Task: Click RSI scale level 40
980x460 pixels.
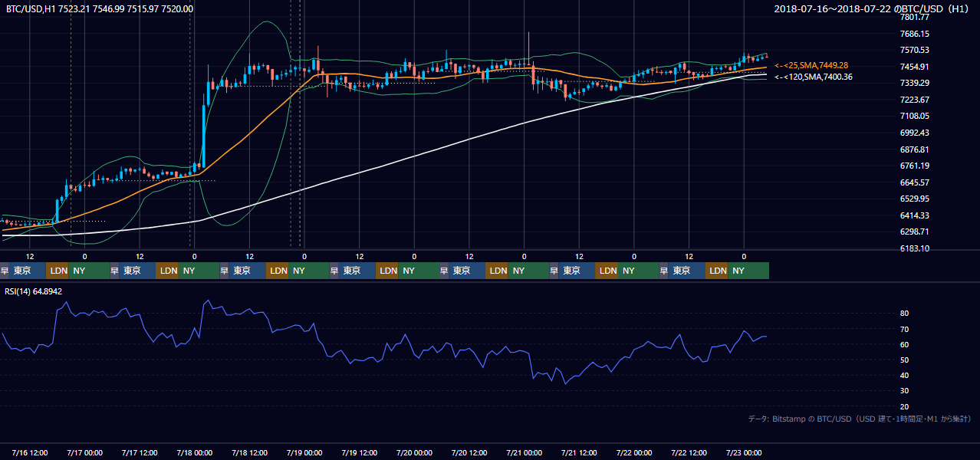Action: tap(905, 375)
